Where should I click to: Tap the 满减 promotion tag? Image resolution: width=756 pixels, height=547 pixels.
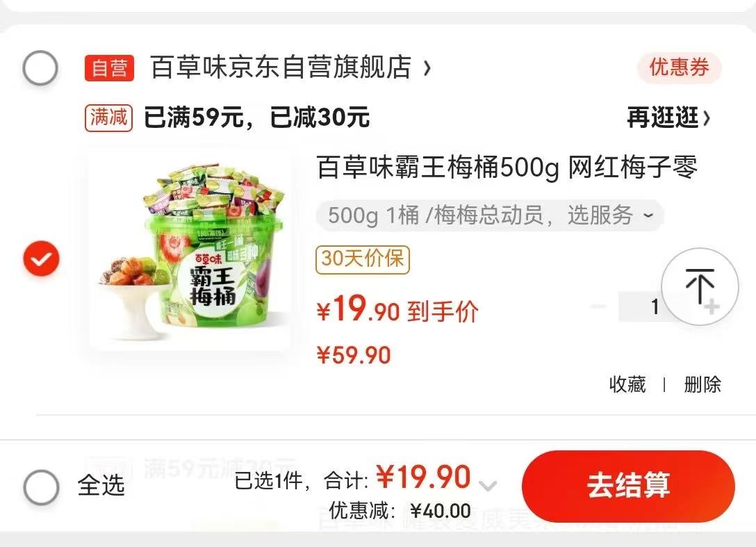[108, 117]
